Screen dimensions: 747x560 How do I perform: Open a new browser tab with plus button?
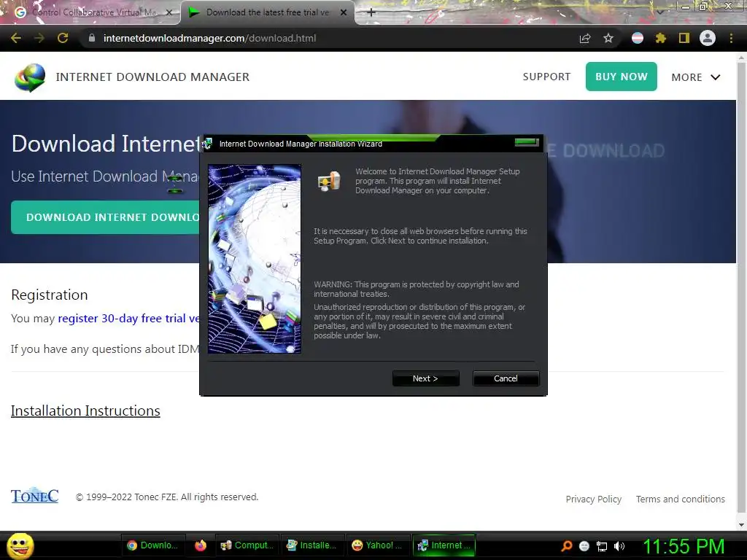coord(371,12)
